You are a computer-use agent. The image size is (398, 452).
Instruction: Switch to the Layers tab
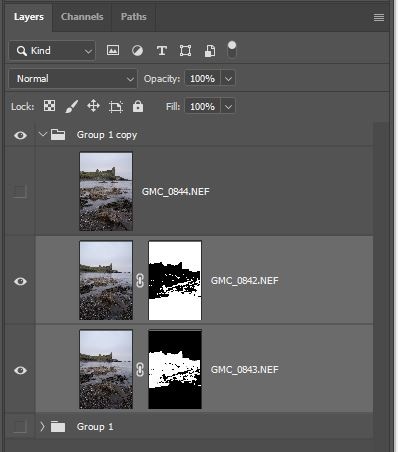click(29, 17)
